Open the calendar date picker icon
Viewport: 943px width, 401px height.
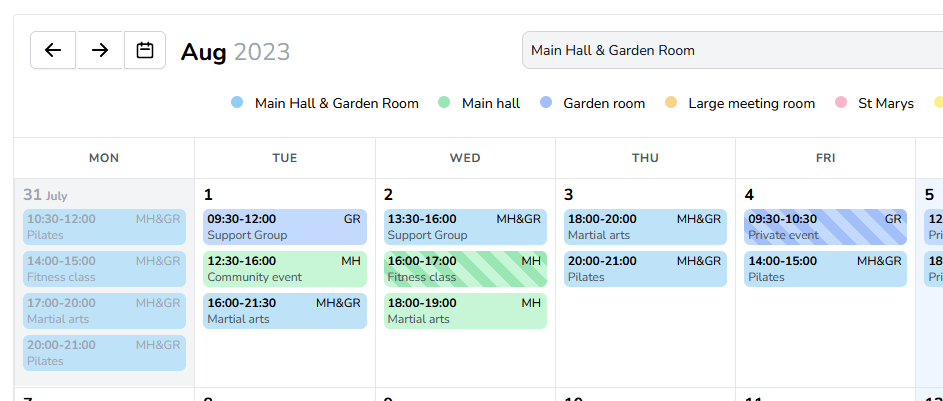(x=145, y=50)
